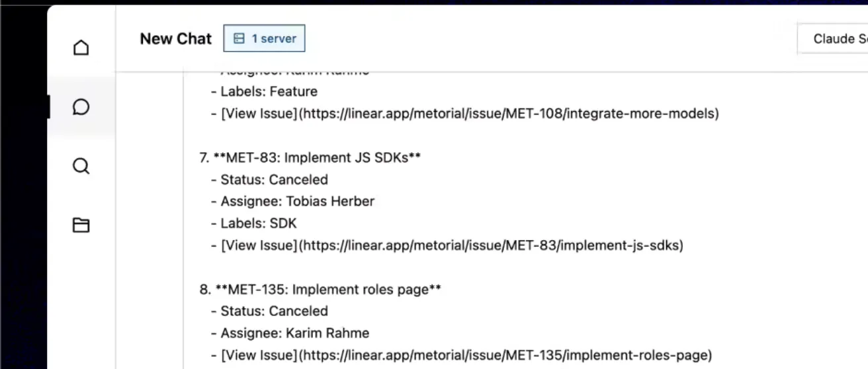Click the 'MET-135: Implement roles page' heading

327,290
